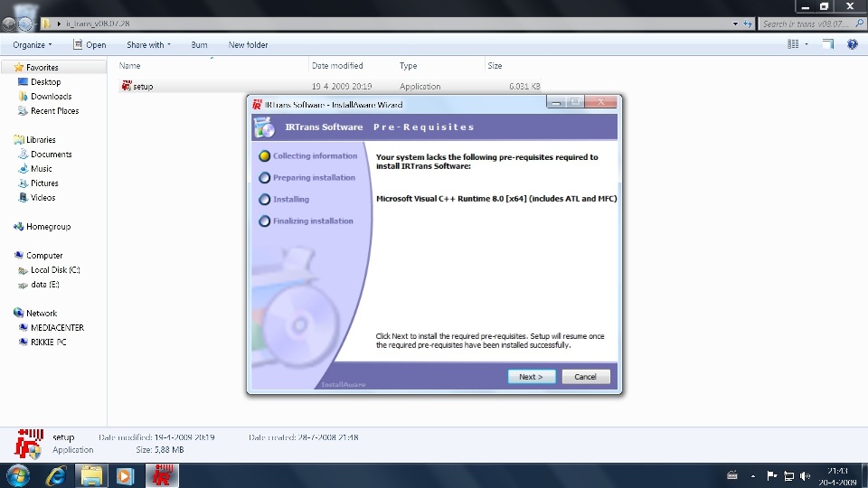Click the volume speaker tray icon
Image resolution: width=868 pixels, height=488 pixels.
click(804, 476)
